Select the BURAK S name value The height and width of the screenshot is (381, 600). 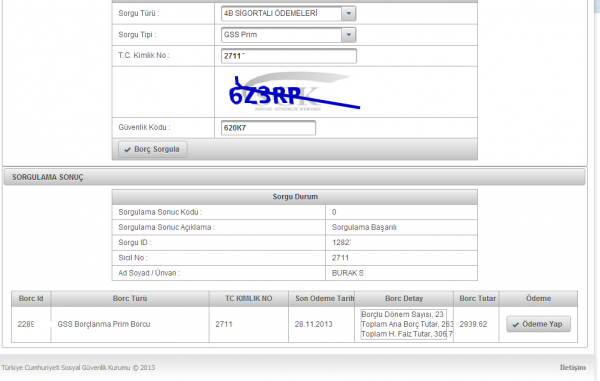[x=347, y=273]
